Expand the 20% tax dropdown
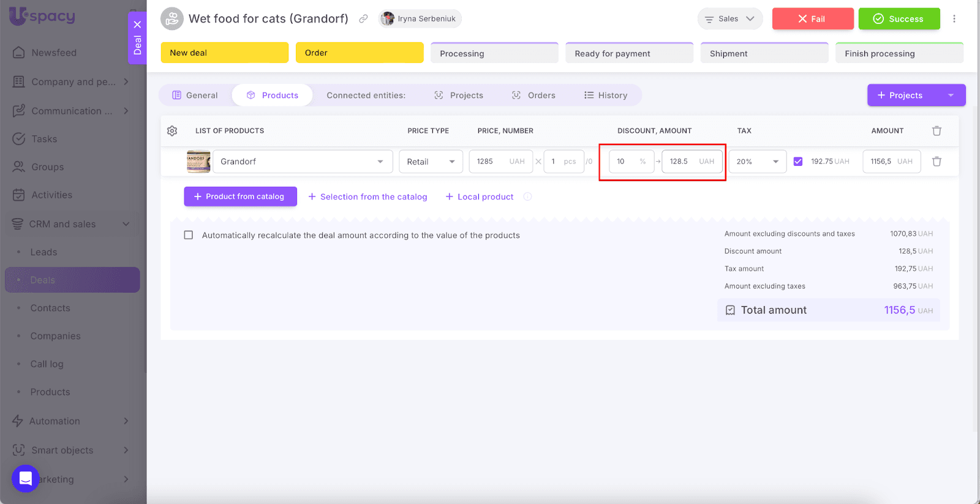Image resolution: width=980 pixels, height=504 pixels. coord(757,162)
